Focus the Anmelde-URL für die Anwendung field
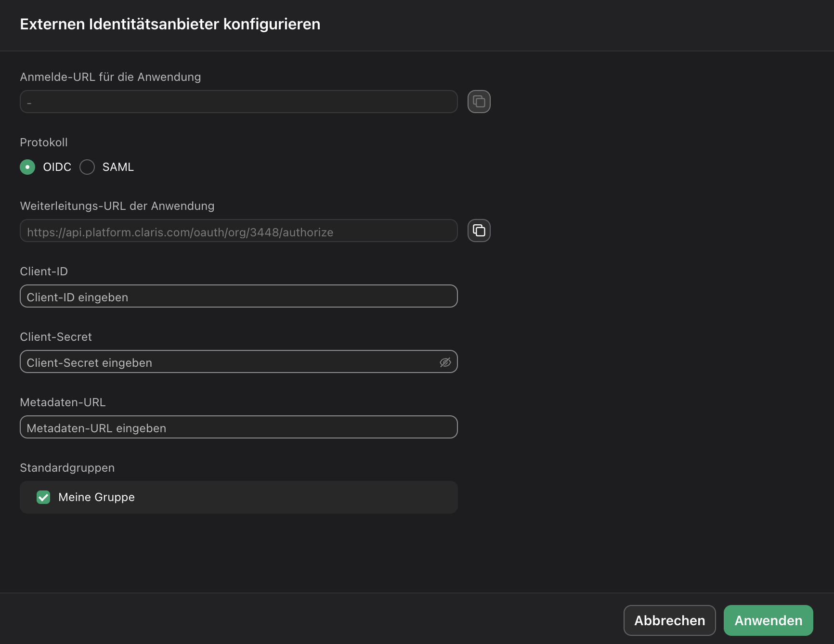The height and width of the screenshot is (644, 834). [238, 102]
